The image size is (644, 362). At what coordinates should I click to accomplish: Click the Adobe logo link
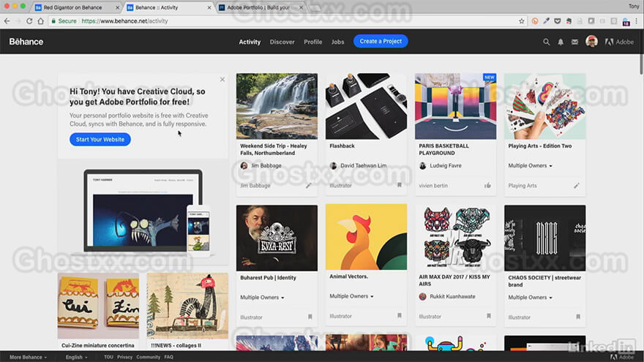tap(619, 42)
